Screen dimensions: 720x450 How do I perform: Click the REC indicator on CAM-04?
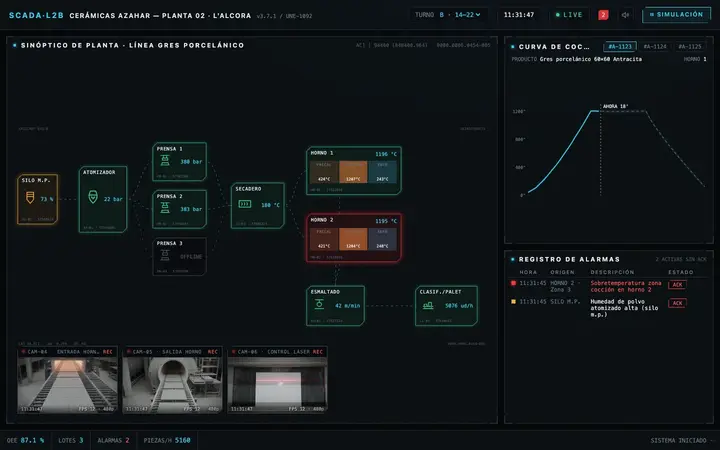pyautogui.click(x=107, y=352)
